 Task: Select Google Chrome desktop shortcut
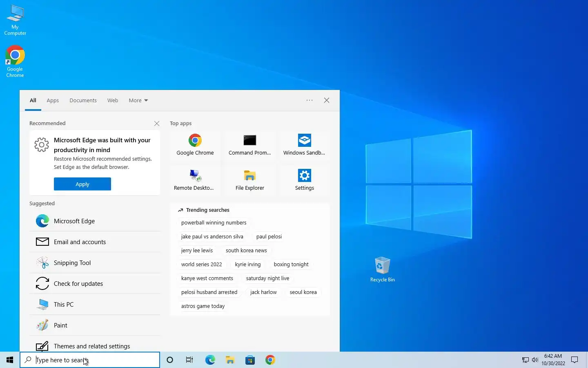15,61
